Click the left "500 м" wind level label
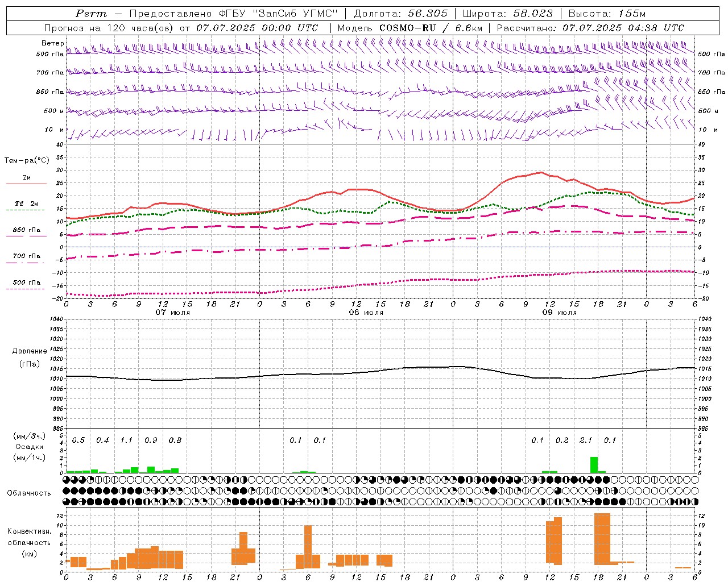This screenshot has height=582, width=728. pyautogui.click(x=53, y=111)
